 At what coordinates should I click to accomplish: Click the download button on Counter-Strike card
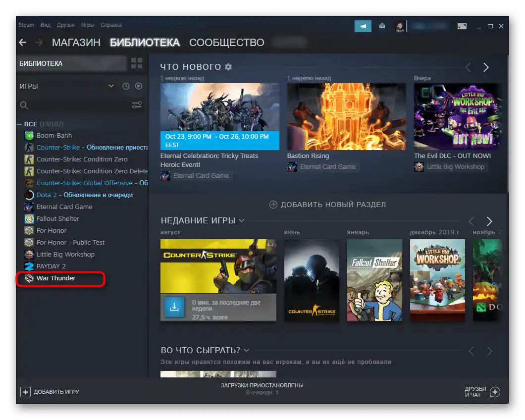[174, 307]
